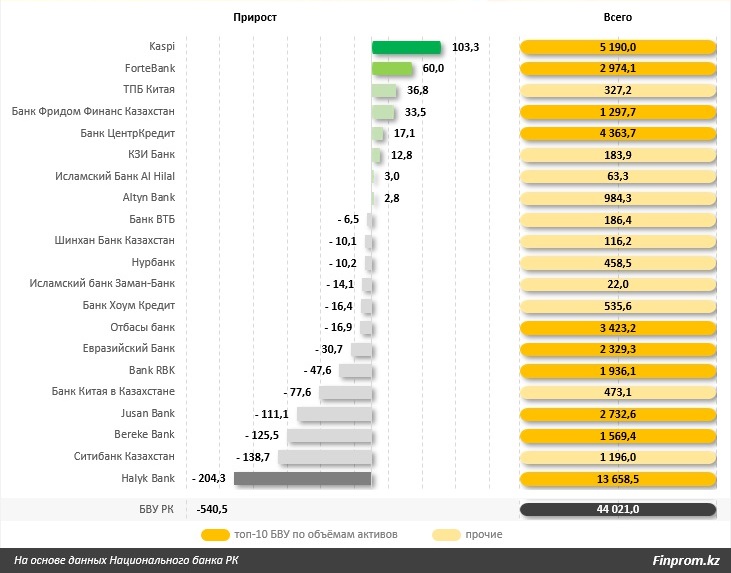The height and width of the screenshot is (573, 731).
Task: Click the pale yellow прочие legend swatch
Action: click(x=446, y=535)
